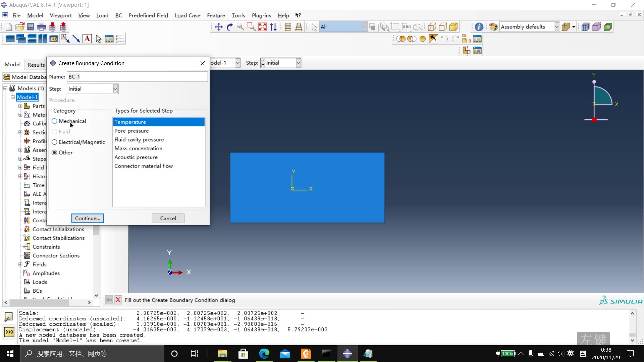
Task: Collapse the Model-1 tree node
Action: pyautogui.click(x=12, y=97)
